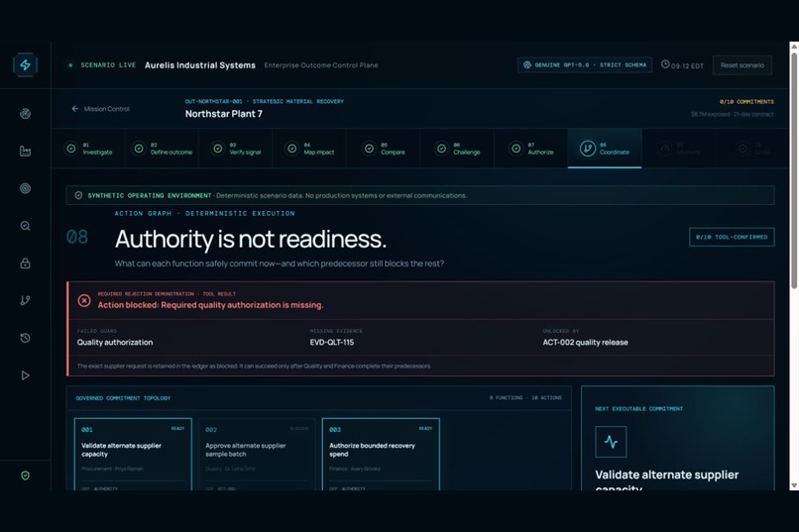
Task: Click the checkmark icon on the Compare step
Action: [369, 149]
